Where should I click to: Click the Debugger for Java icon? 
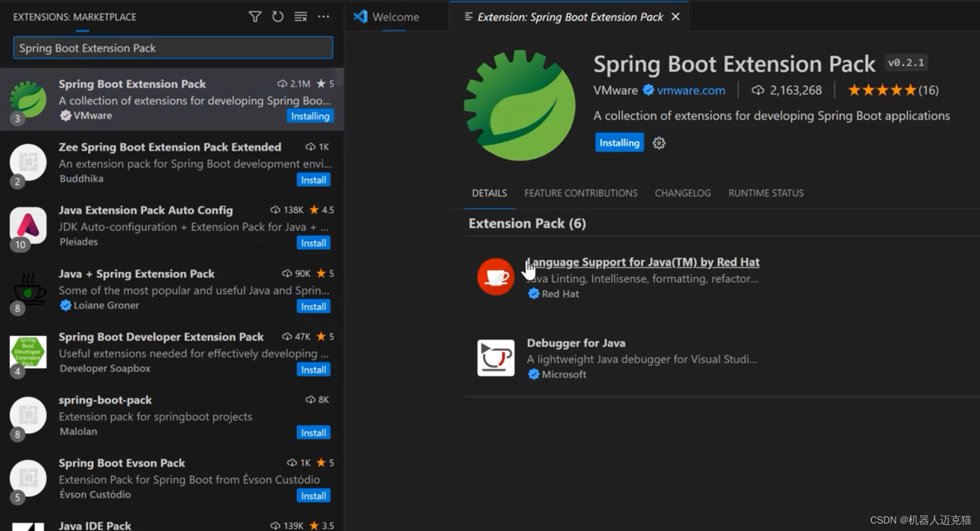click(x=495, y=358)
